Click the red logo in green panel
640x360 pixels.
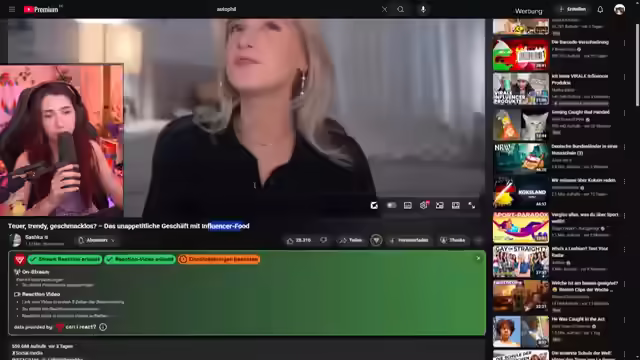[x=20, y=260]
